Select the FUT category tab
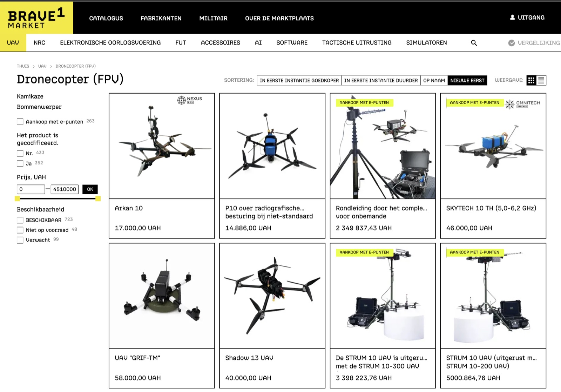Screen dimensions: 561x392 [181, 43]
